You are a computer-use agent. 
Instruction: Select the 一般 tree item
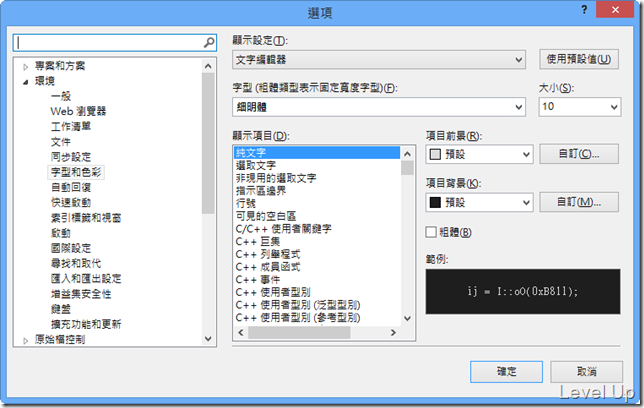tap(61, 96)
